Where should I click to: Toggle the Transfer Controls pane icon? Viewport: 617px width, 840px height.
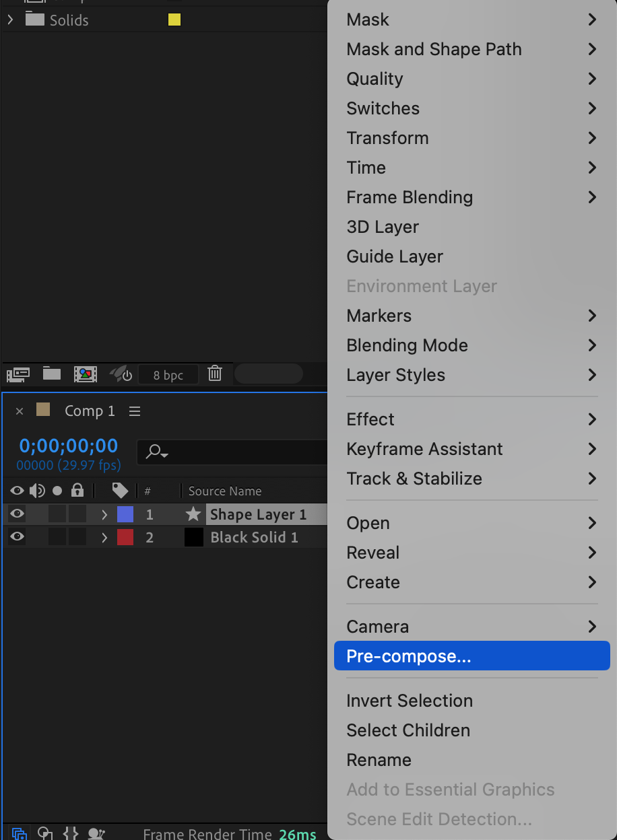(44, 833)
